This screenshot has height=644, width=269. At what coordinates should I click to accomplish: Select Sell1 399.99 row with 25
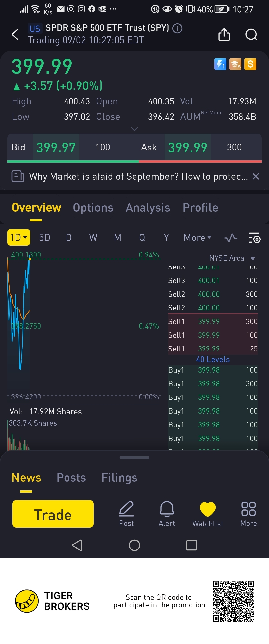(x=213, y=349)
